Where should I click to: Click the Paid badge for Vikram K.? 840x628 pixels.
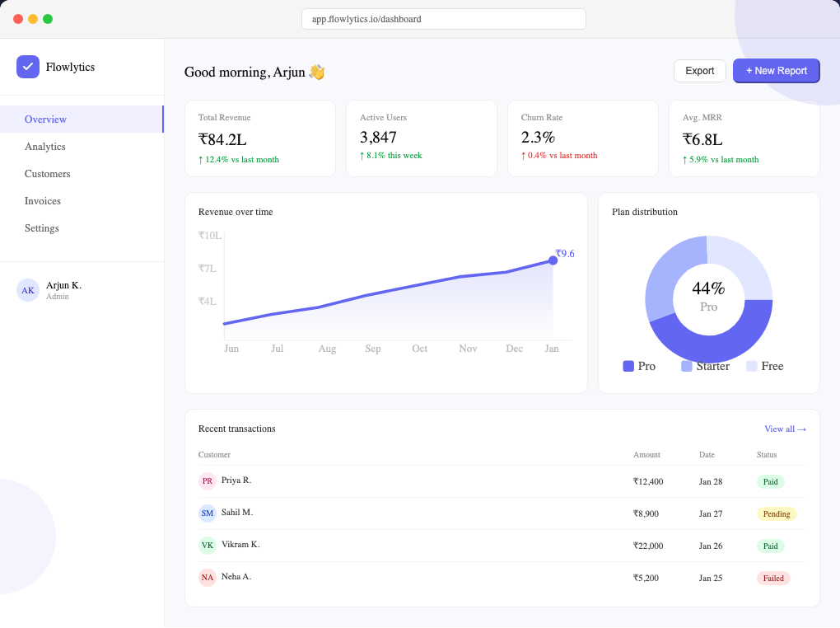(770, 546)
